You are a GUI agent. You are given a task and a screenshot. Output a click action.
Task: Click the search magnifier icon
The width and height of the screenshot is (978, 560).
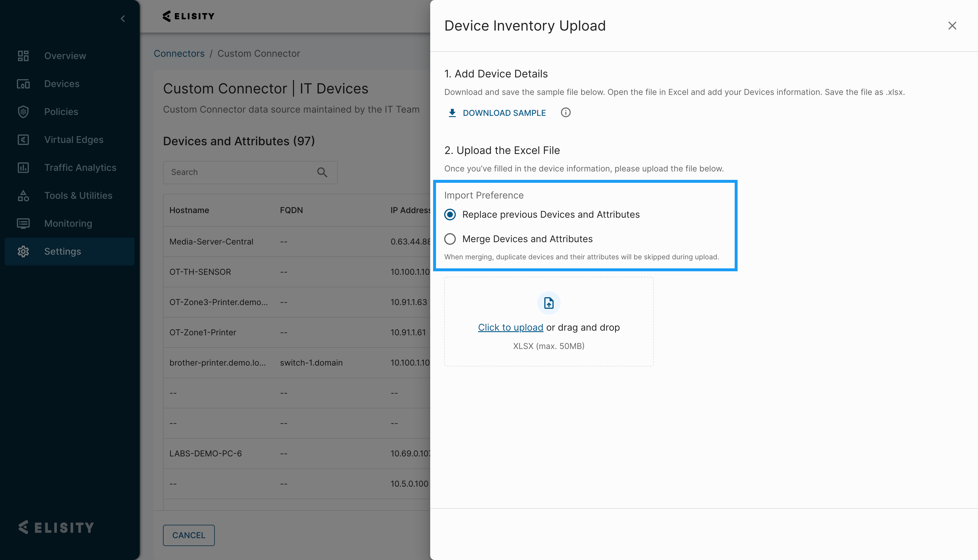(x=322, y=172)
